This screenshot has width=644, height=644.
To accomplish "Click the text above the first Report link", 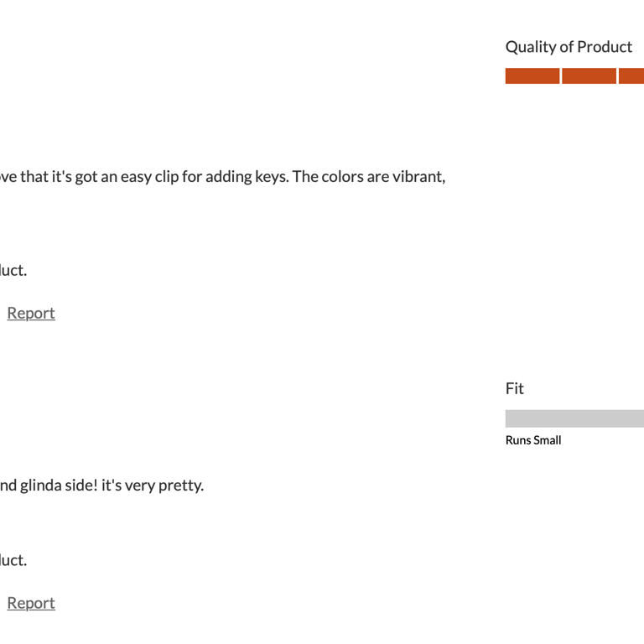I will pos(13,270).
